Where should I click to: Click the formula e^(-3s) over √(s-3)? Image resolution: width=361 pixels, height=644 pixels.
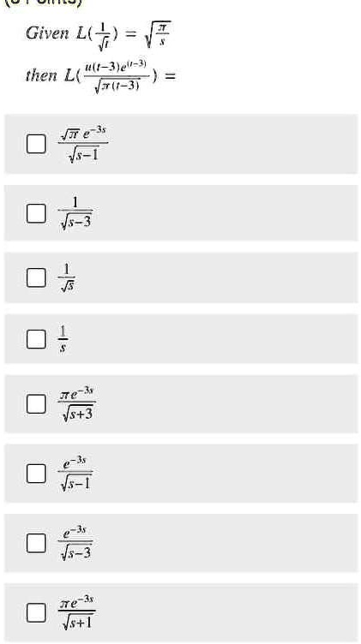pyautogui.click(x=75, y=543)
